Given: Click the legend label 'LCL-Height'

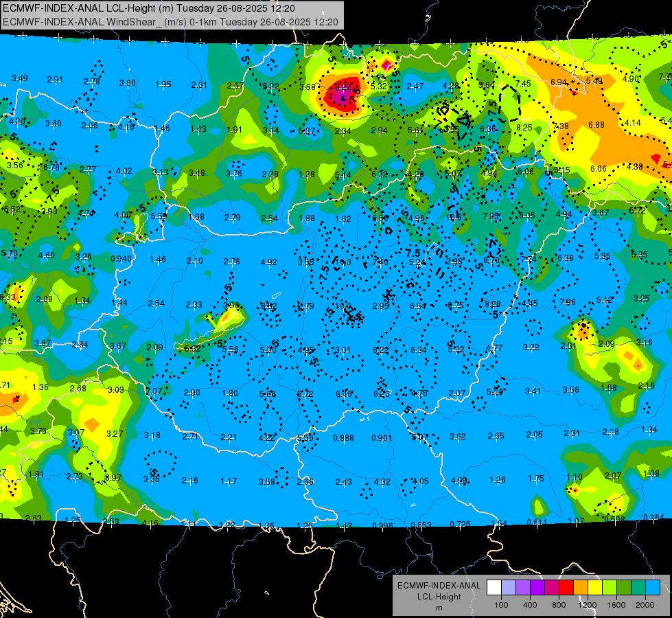Looking at the screenshot, I should point(439,597).
